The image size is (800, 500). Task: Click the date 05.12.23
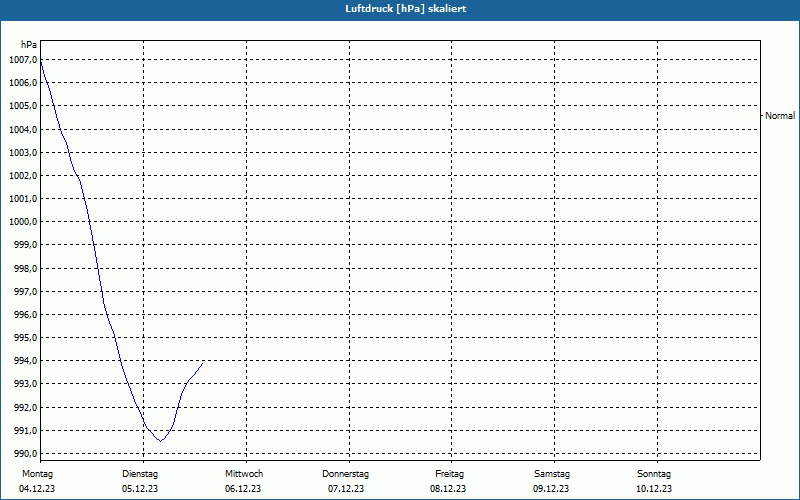[x=140, y=489]
